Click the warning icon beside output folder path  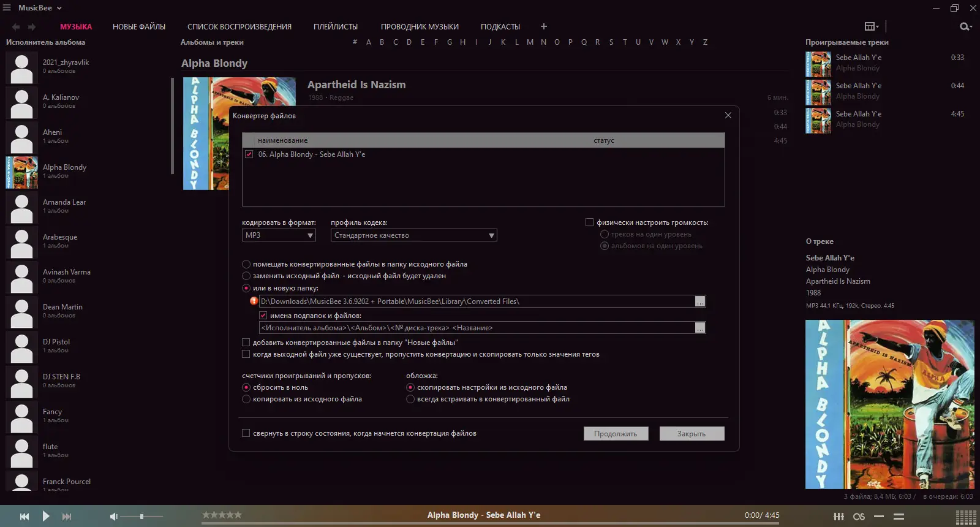(254, 301)
